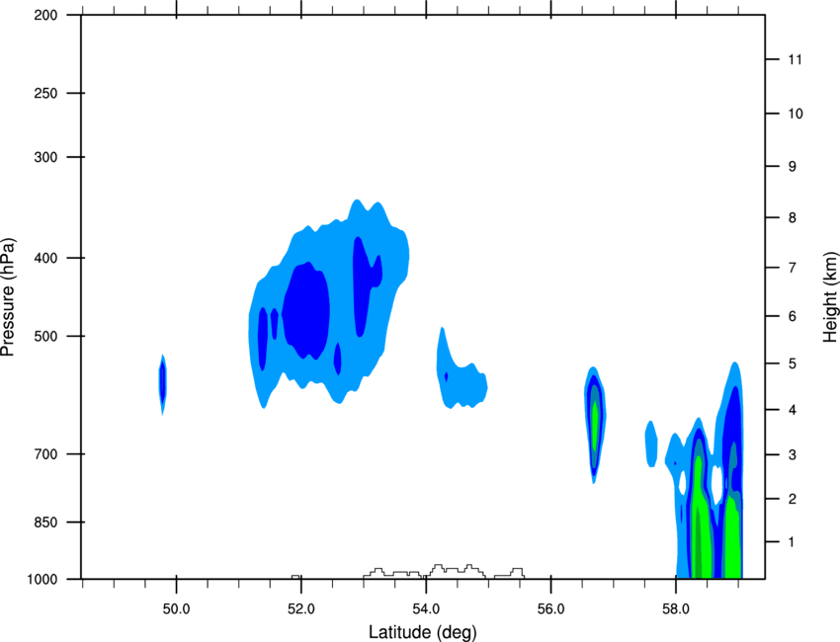Click the small blue contour near 49.8 latitude

pos(162,384)
